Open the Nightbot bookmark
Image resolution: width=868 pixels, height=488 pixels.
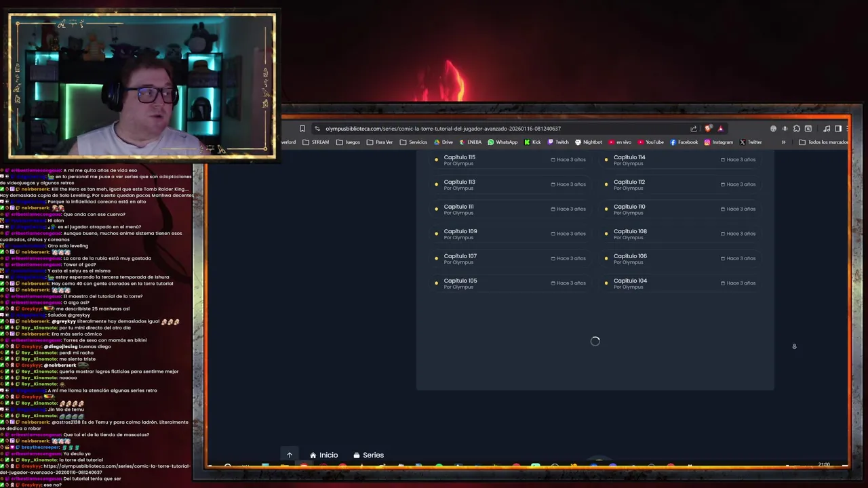click(589, 142)
